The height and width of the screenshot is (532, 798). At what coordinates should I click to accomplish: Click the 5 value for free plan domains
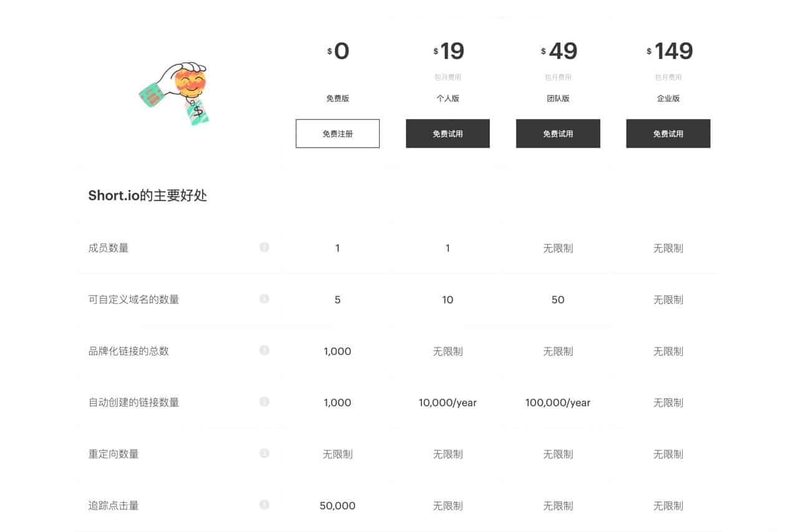(337, 300)
